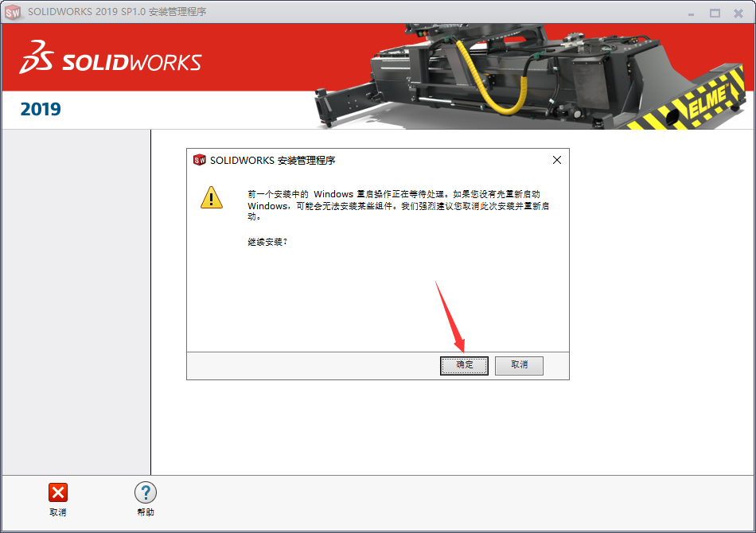Click the 取消 label under red X
The image size is (756, 533).
(58, 512)
